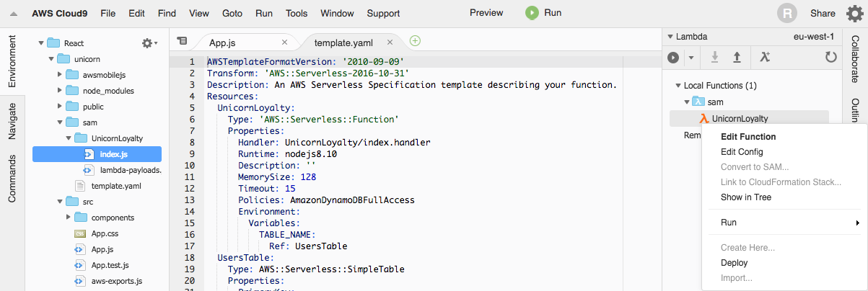Click the aws-exports.js file icon
The width and height of the screenshot is (868, 291).
[80, 281]
